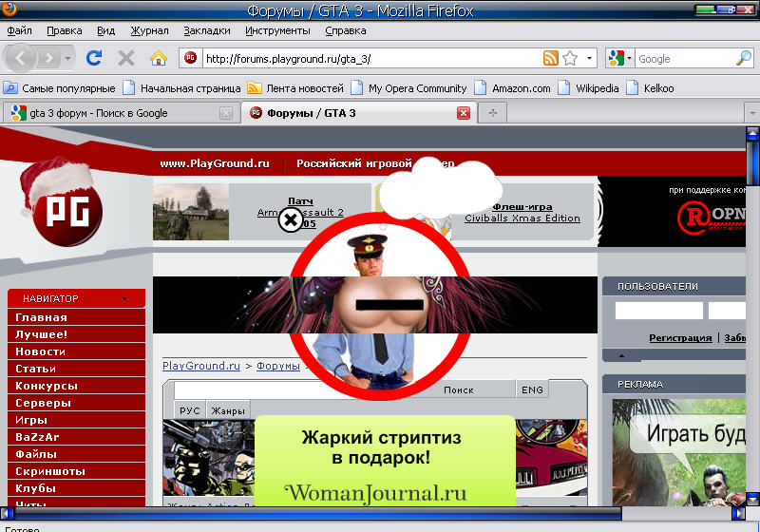Click the ROPN sponsor logo
This screenshot has height=532, width=760.
tap(711, 216)
